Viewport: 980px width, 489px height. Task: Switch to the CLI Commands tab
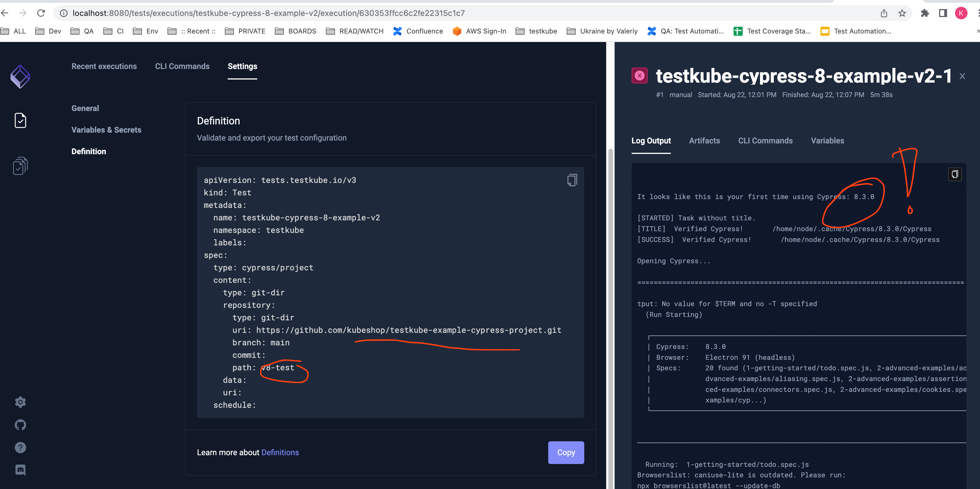pyautogui.click(x=765, y=140)
